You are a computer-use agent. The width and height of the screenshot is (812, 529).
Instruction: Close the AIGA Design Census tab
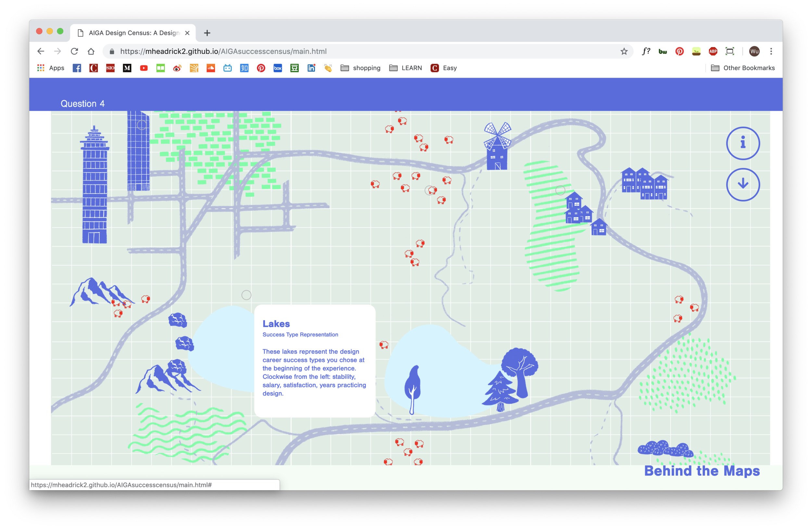click(187, 33)
